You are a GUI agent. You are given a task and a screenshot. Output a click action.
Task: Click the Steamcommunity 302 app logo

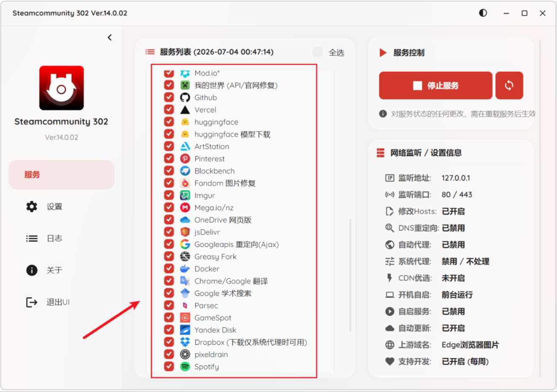62,88
